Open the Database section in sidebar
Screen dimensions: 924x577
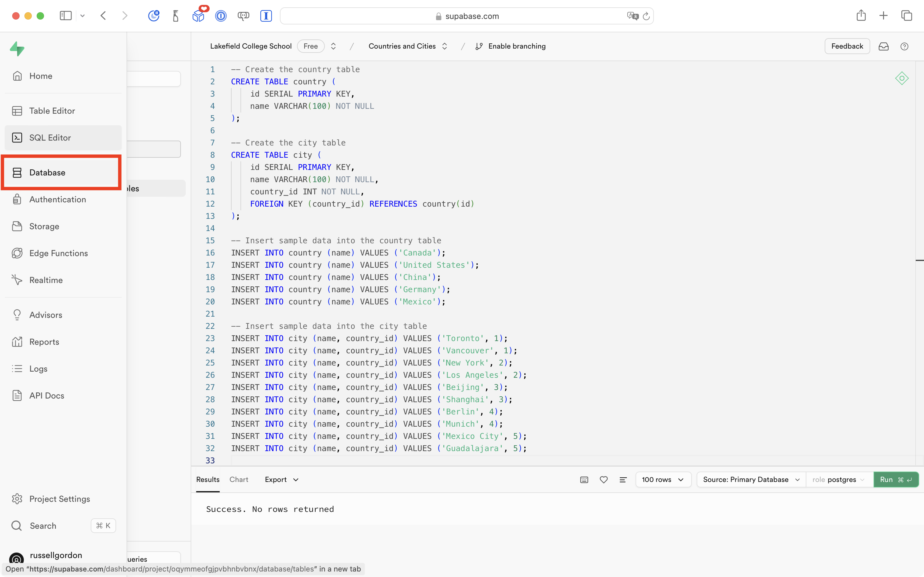(x=47, y=172)
